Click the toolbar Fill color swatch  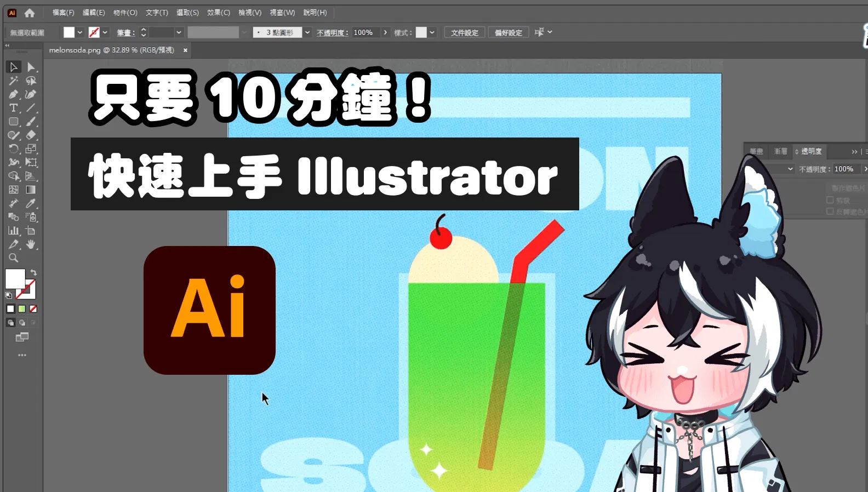(15, 278)
